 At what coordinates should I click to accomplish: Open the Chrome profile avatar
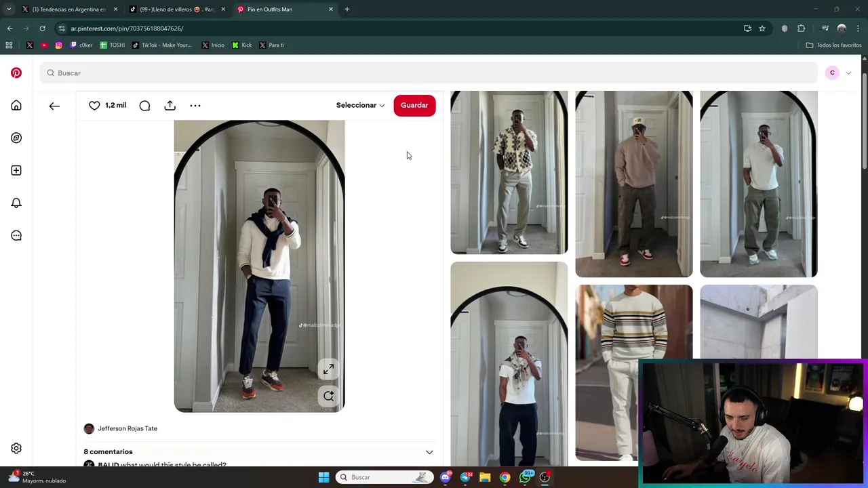(842, 28)
